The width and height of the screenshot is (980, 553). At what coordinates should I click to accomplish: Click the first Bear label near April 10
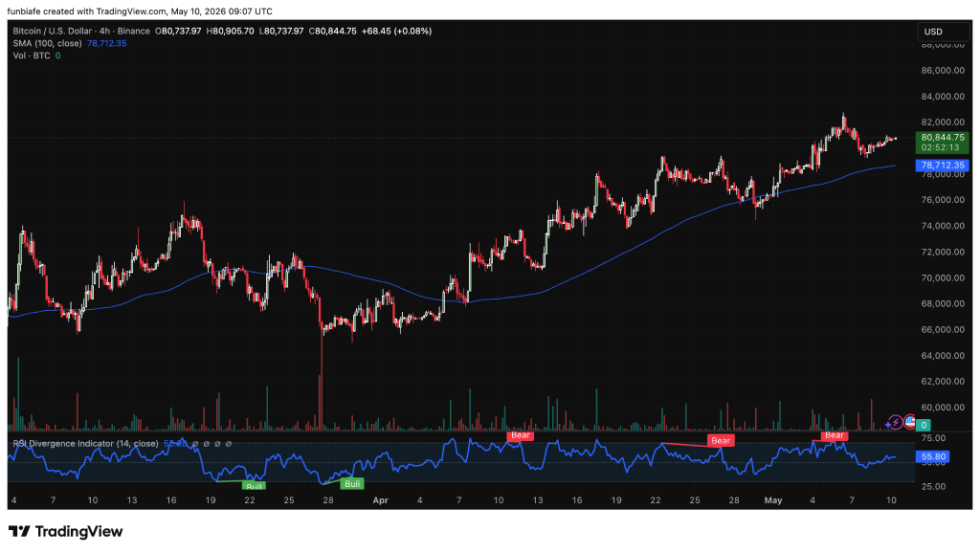coord(520,435)
